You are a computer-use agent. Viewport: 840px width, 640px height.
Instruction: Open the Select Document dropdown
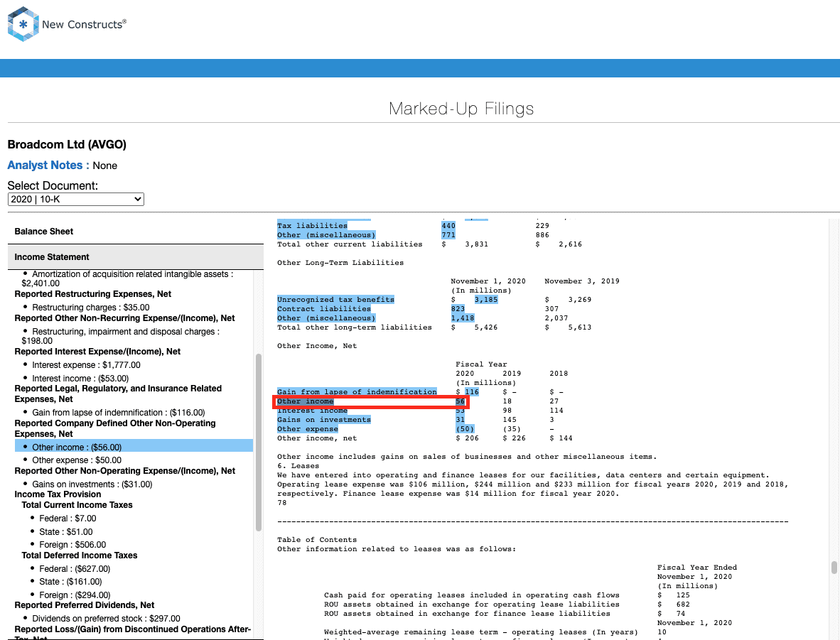pos(75,199)
